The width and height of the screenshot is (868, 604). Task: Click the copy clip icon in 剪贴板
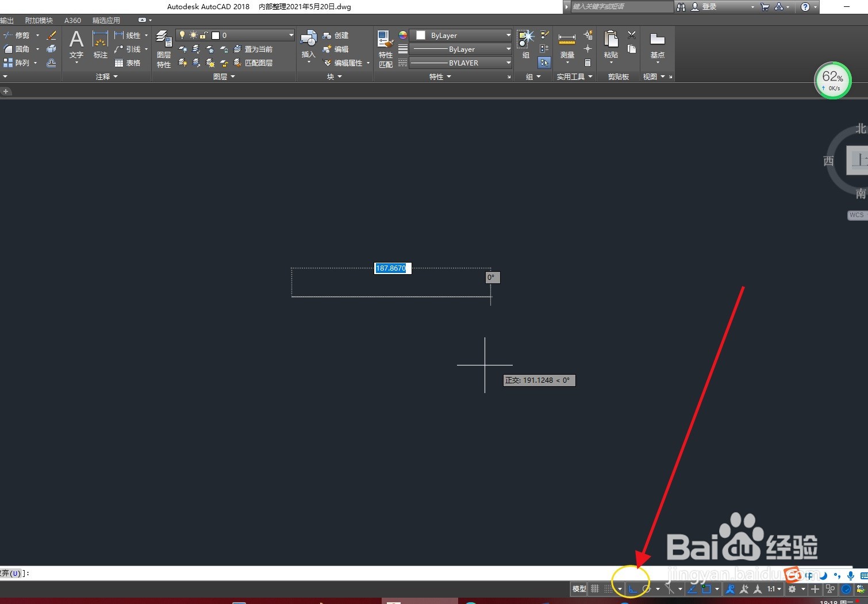click(632, 49)
